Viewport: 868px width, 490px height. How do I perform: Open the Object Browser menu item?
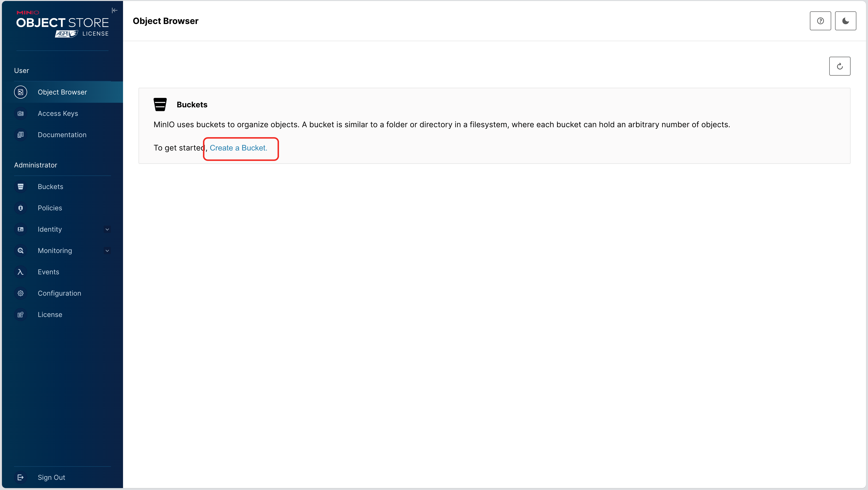coord(62,92)
